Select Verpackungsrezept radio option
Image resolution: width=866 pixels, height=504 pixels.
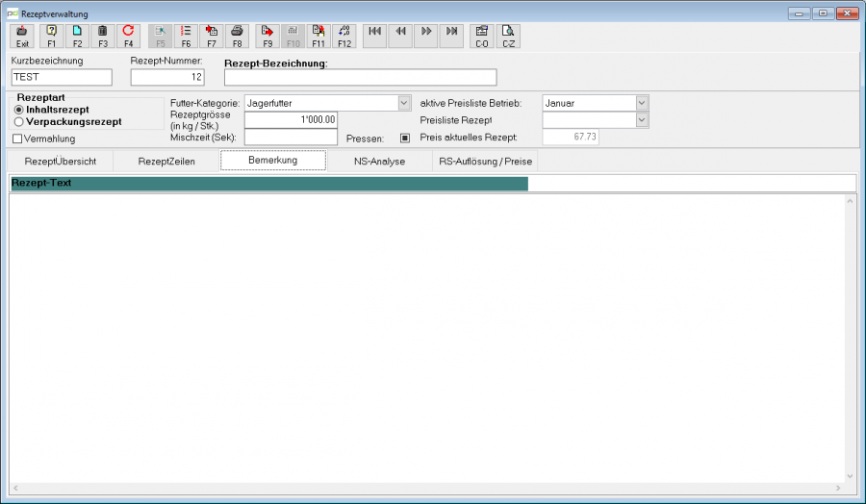pos(19,122)
